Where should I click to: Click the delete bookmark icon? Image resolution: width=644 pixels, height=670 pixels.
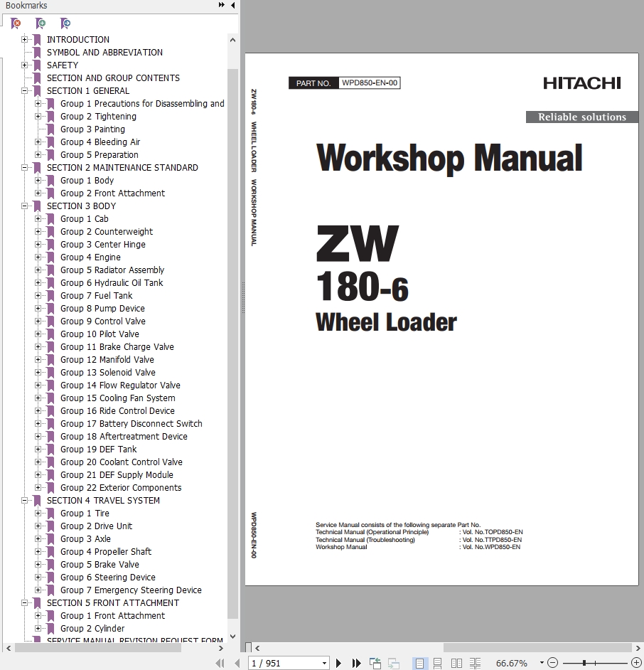click(x=16, y=23)
